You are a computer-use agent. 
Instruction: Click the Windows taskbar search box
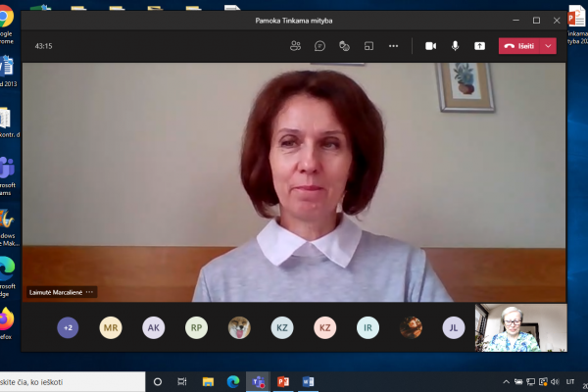tap(72, 382)
